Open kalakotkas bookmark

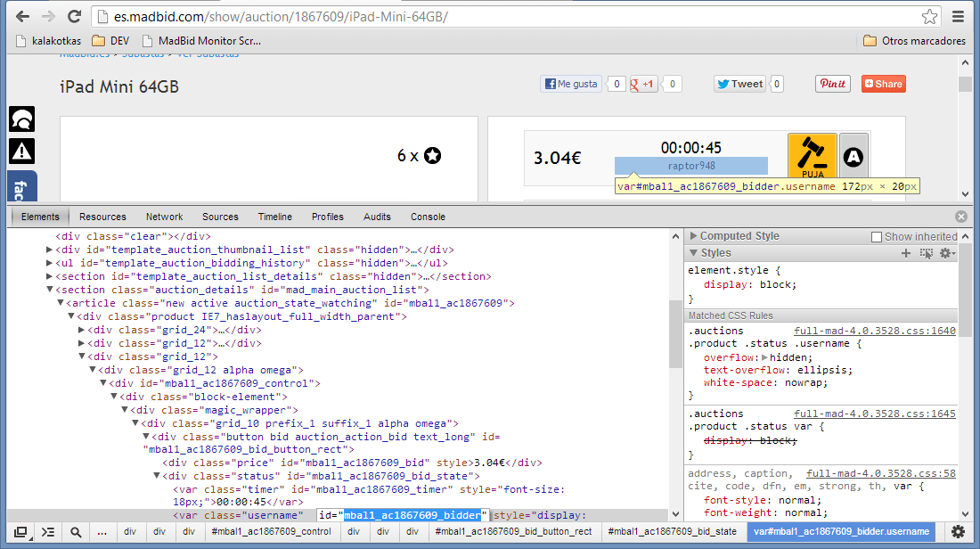(x=49, y=41)
